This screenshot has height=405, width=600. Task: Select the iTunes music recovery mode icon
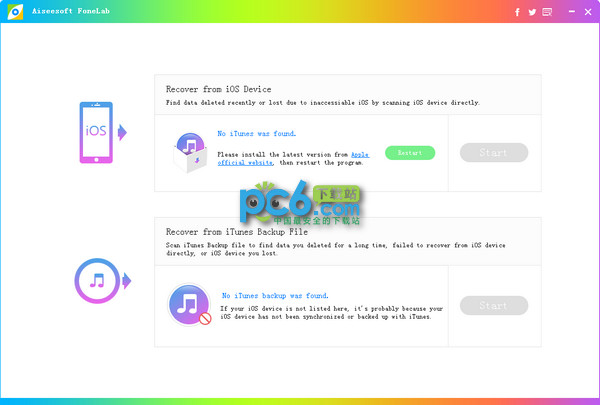click(97, 281)
